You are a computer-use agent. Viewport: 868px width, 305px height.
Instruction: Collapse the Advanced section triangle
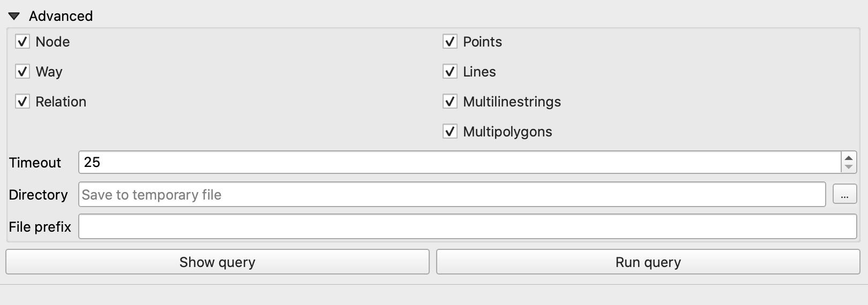[x=14, y=17]
